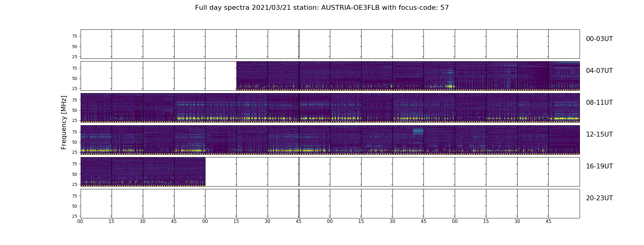Click the 25 tick in the 08-11UT row
Viewport: 644px width, 245px height.
tap(75, 120)
